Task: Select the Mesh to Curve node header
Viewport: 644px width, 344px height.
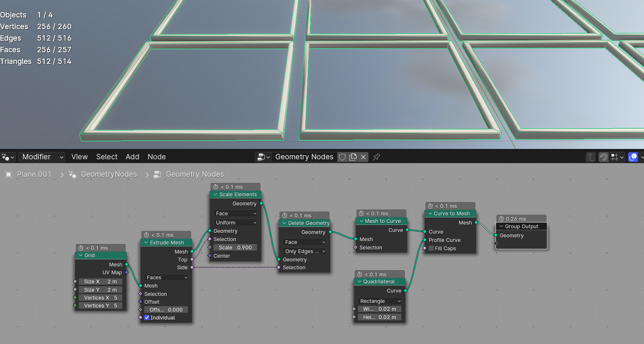Action: pyautogui.click(x=382, y=221)
